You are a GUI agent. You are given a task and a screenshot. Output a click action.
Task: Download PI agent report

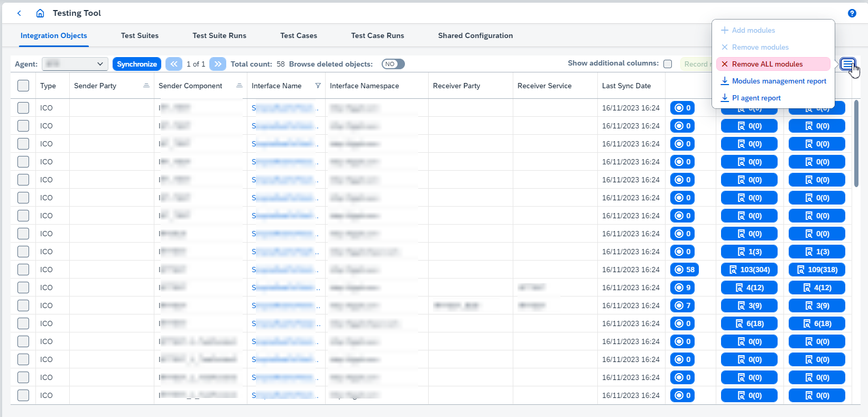[x=773, y=98]
